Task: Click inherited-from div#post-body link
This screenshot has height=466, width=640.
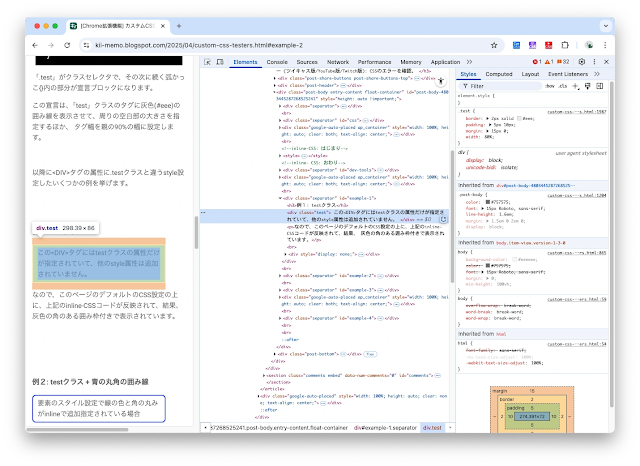Action: [536, 186]
